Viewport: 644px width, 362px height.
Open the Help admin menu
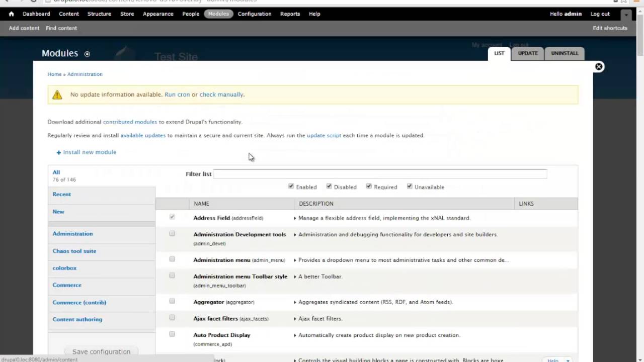click(314, 14)
